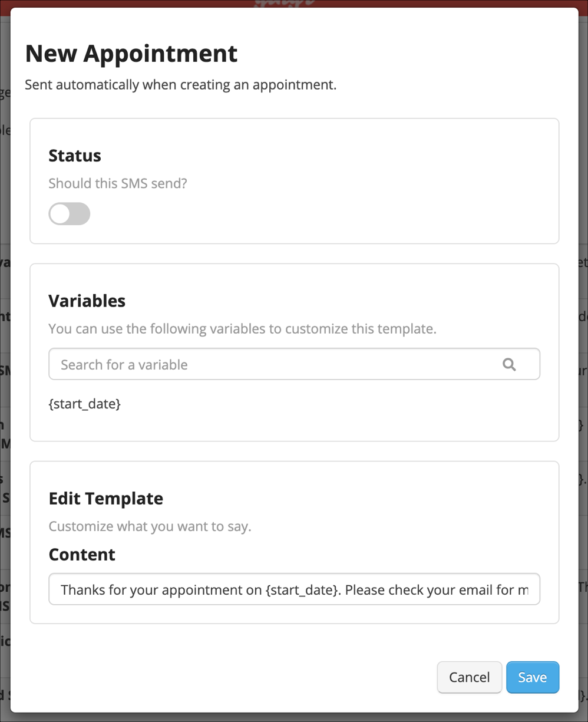Click the Content label above the text field
The width and height of the screenshot is (588, 722).
tap(81, 555)
